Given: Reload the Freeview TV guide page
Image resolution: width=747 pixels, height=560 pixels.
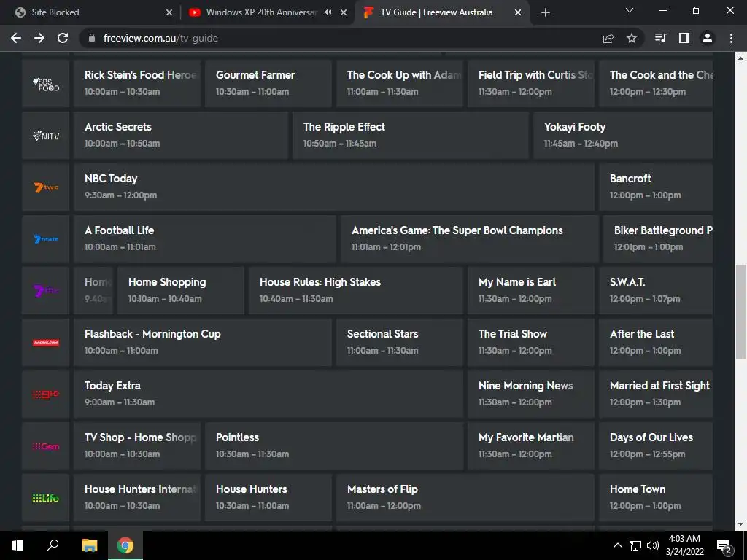Looking at the screenshot, I should coord(63,38).
